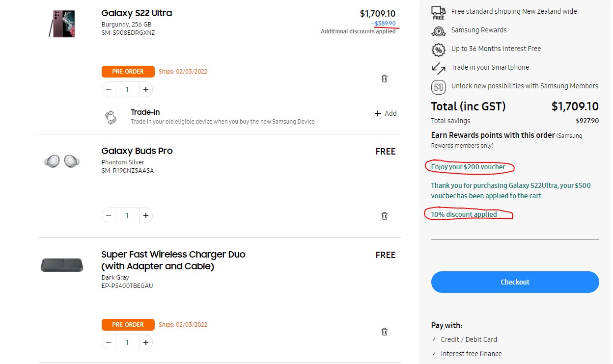The height and width of the screenshot is (364, 613).
Task: Click the Samsung Rewards badge icon
Action: point(439,31)
